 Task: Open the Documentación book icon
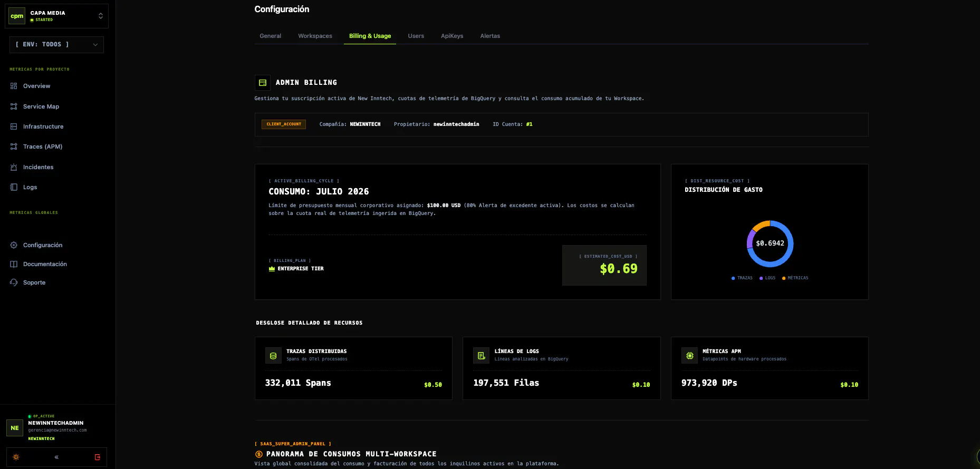tap(14, 264)
